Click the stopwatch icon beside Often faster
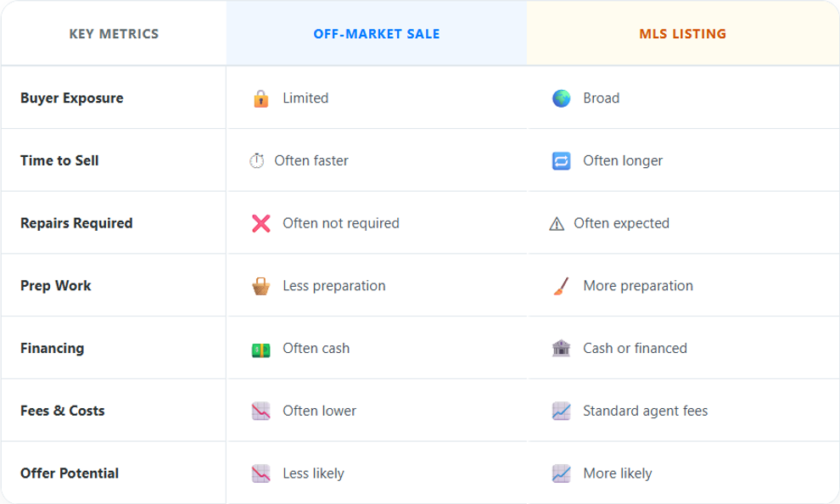Viewport: 840px width, 504px height. point(256,161)
